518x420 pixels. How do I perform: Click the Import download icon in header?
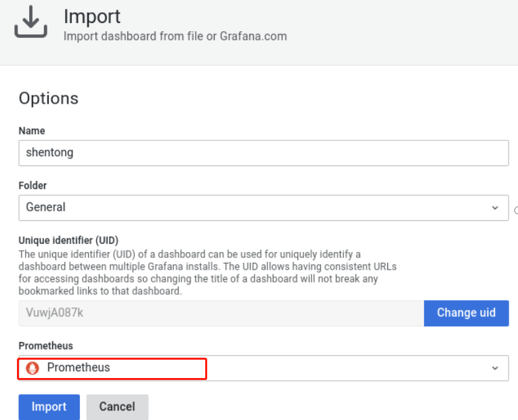[x=30, y=23]
